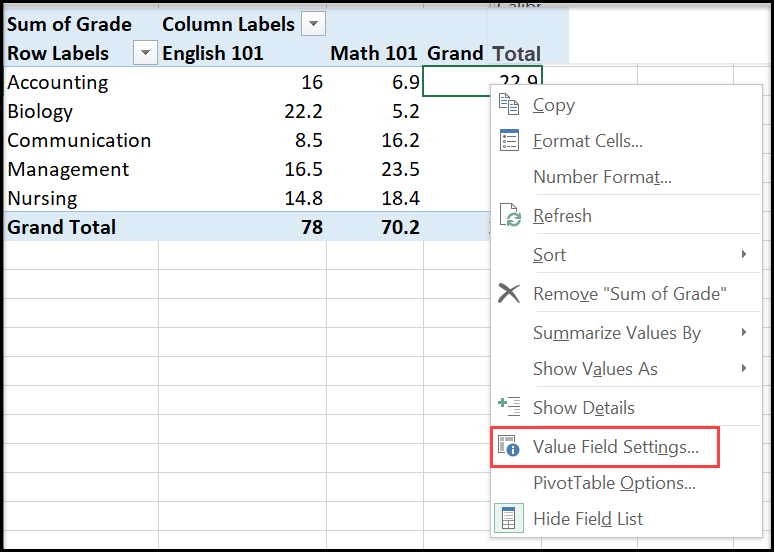Select Biology Math value 5.2
774x552 pixels.
406,111
